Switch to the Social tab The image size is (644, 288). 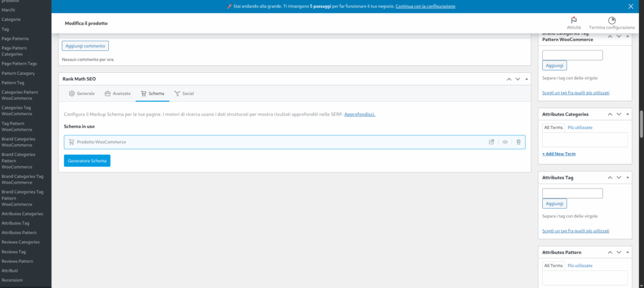[184, 94]
